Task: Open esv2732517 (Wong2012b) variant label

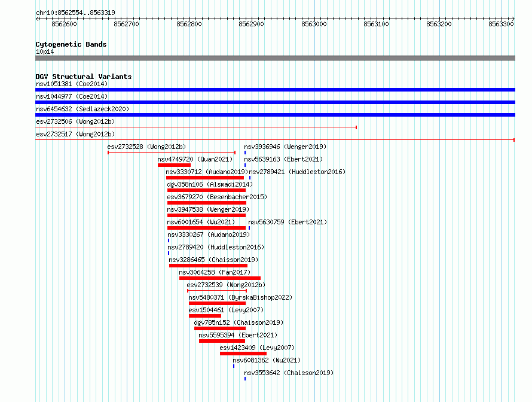Action: 75,134
